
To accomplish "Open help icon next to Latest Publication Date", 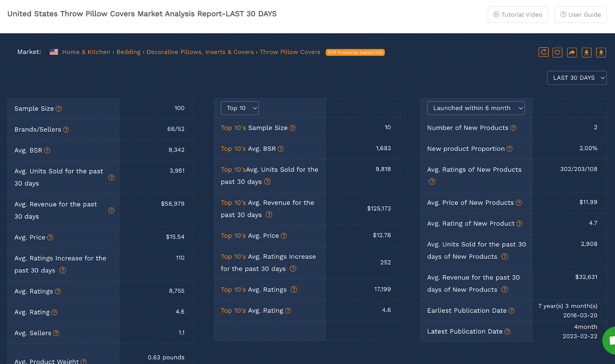I will 507,331.
